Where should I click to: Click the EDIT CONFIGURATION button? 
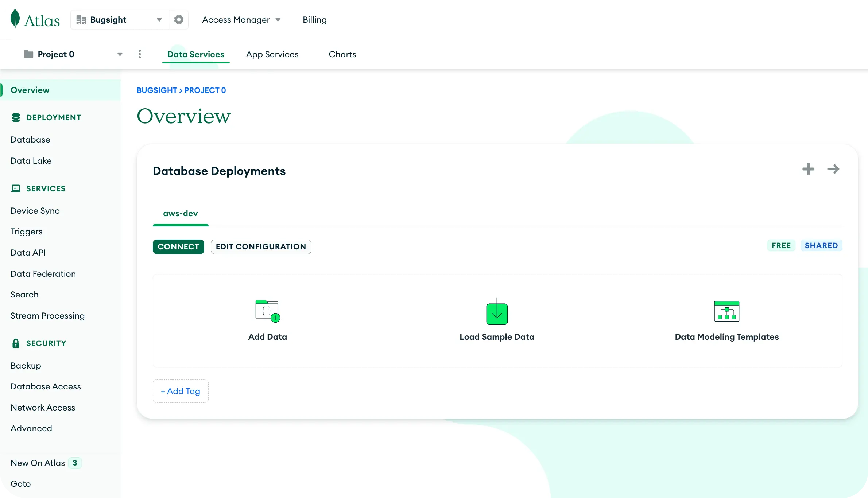coord(261,247)
